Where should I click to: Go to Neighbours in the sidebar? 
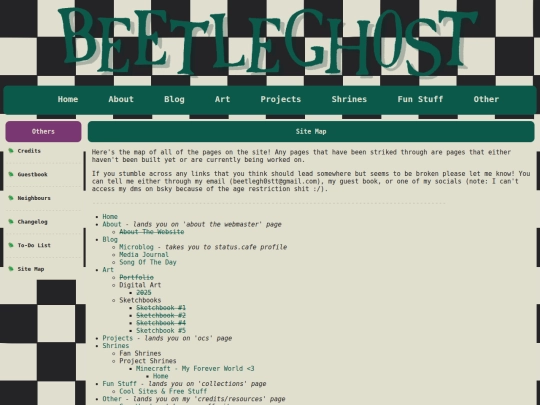[x=34, y=198]
